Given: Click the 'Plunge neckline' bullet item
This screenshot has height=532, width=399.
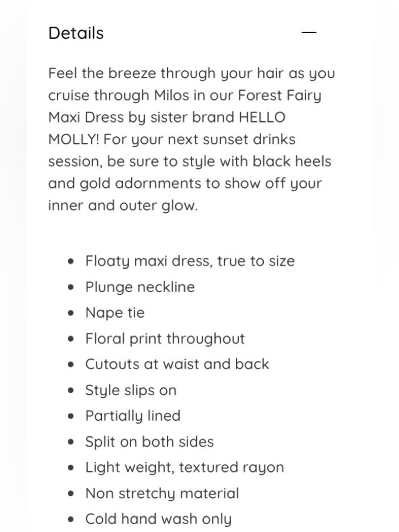Looking at the screenshot, I should pyautogui.click(x=140, y=287).
